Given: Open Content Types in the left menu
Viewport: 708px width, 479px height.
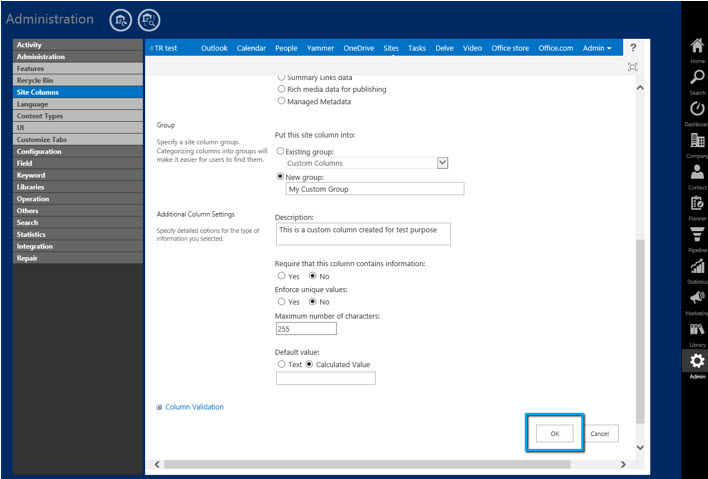Looking at the screenshot, I should (78, 116).
